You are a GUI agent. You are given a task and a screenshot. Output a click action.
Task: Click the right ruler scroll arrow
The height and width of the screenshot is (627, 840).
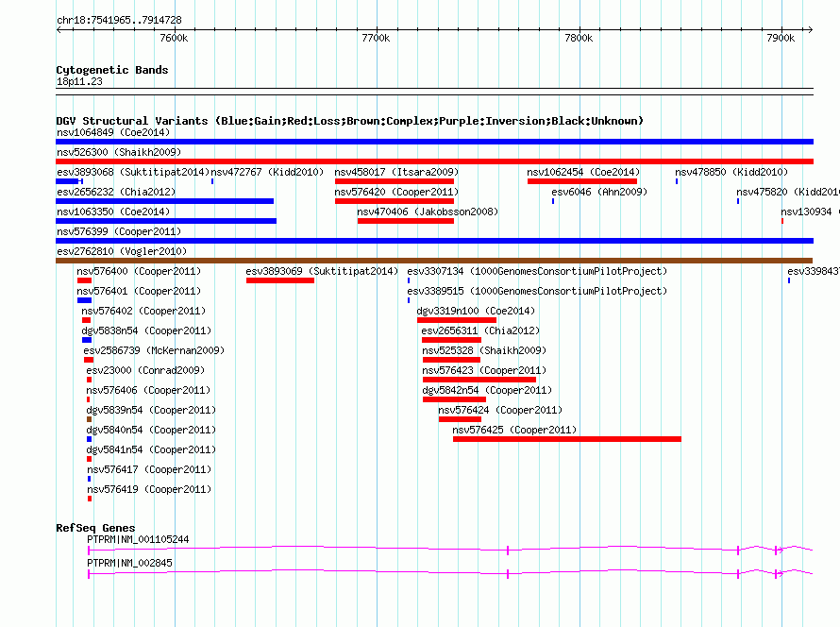click(810, 29)
